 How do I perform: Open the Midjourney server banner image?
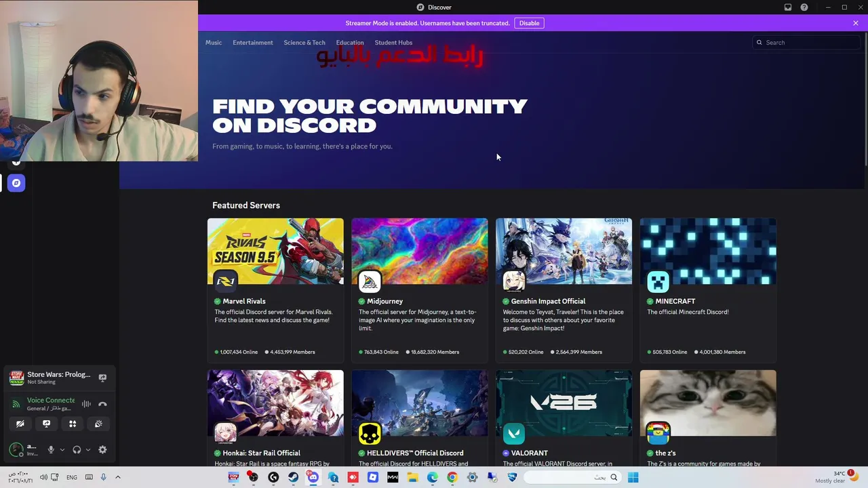pos(420,251)
